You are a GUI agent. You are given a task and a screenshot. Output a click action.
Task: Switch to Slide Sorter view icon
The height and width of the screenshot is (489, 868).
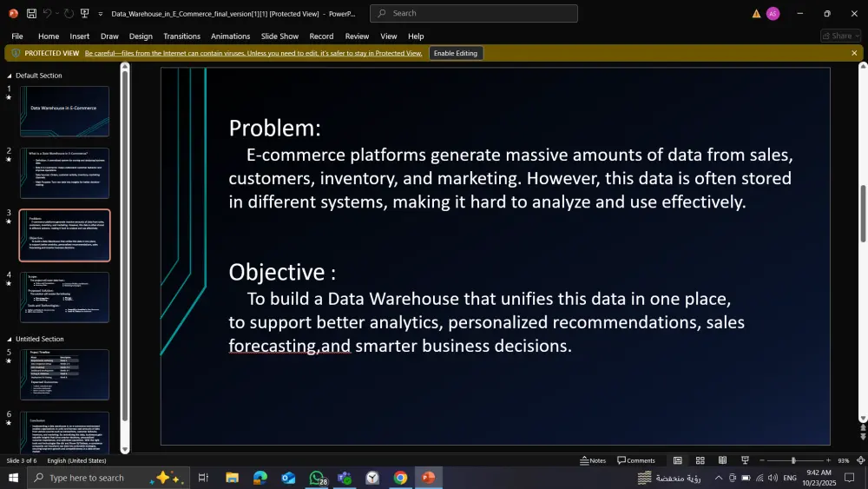[x=700, y=460]
